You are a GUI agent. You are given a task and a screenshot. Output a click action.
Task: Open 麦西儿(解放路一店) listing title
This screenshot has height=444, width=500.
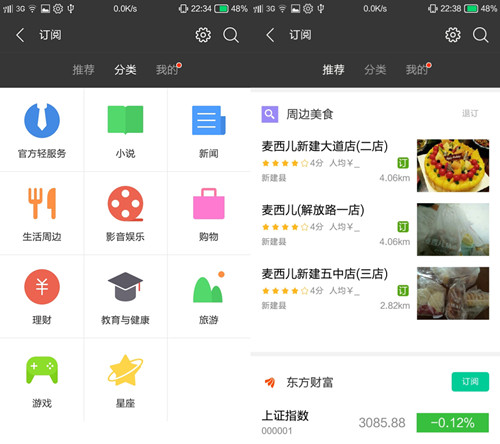(313, 210)
